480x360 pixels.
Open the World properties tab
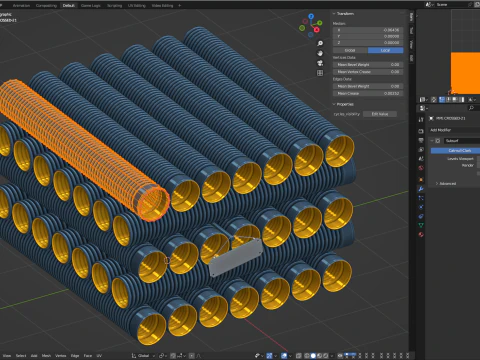pos(421,168)
